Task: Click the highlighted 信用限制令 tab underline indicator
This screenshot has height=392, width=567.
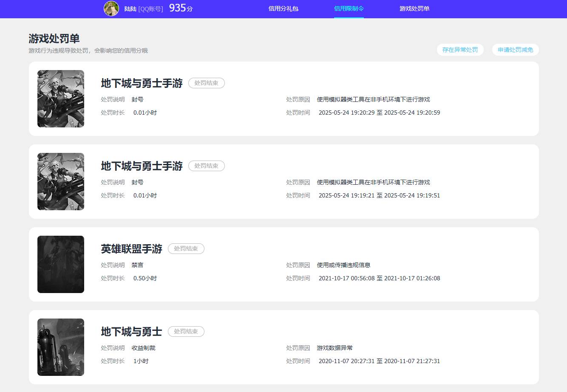Action: (x=349, y=17)
